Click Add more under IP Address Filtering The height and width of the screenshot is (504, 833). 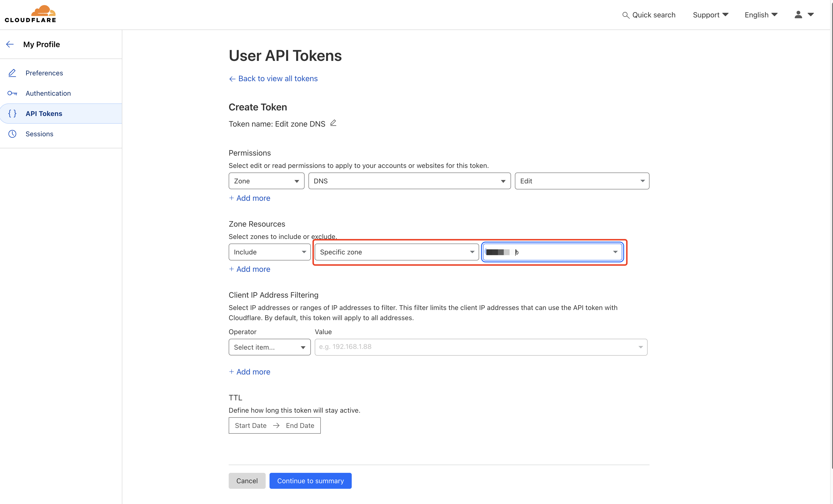point(249,372)
